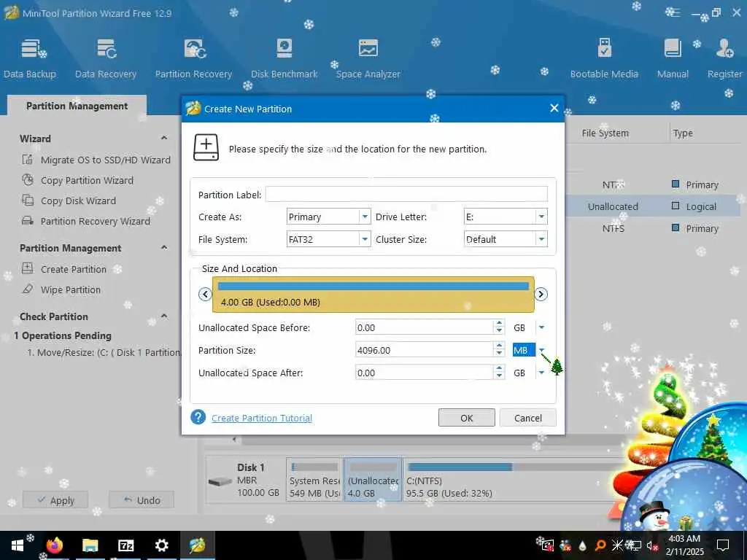Open the Data Backup tool
Image resolution: width=747 pixels, height=560 pixels.
pyautogui.click(x=31, y=58)
